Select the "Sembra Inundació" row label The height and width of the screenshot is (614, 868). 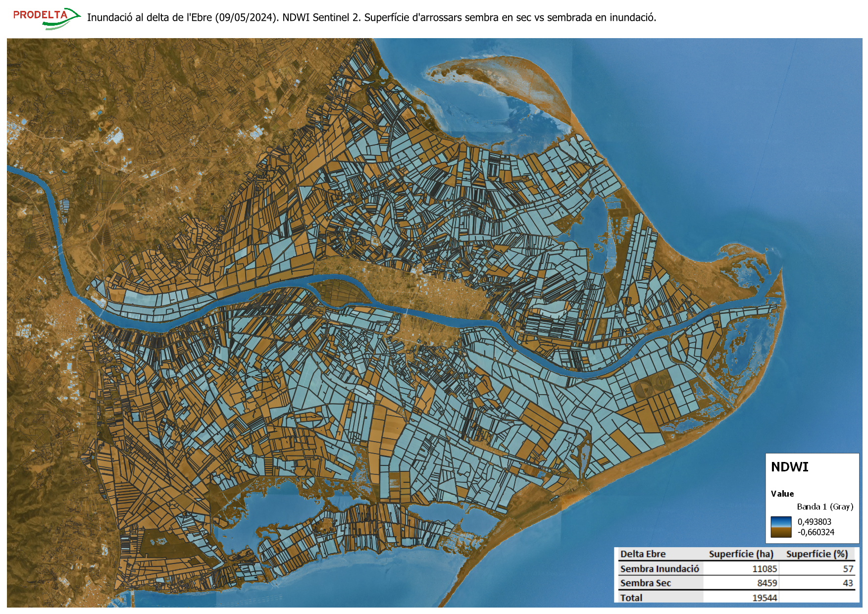tap(660, 569)
